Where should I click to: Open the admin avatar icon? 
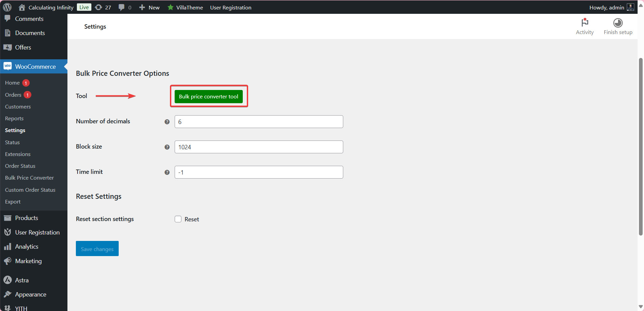pyautogui.click(x=630, y=7)
